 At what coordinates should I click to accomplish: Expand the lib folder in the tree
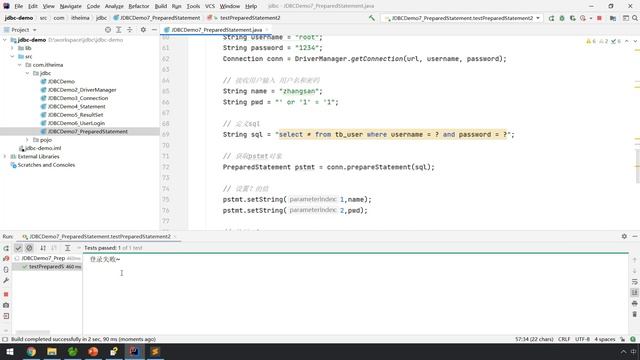(12, 48)
